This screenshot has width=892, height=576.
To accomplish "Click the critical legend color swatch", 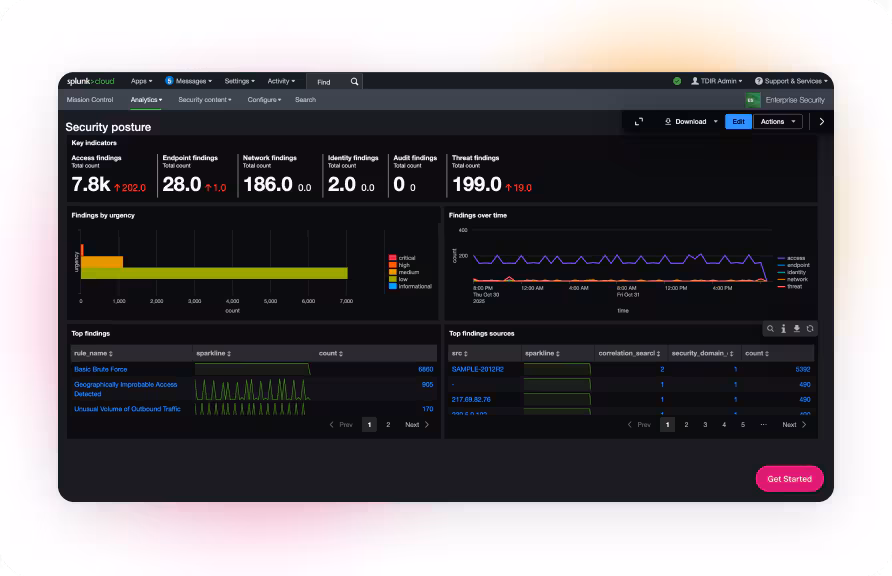I will (x=393, y=258).
